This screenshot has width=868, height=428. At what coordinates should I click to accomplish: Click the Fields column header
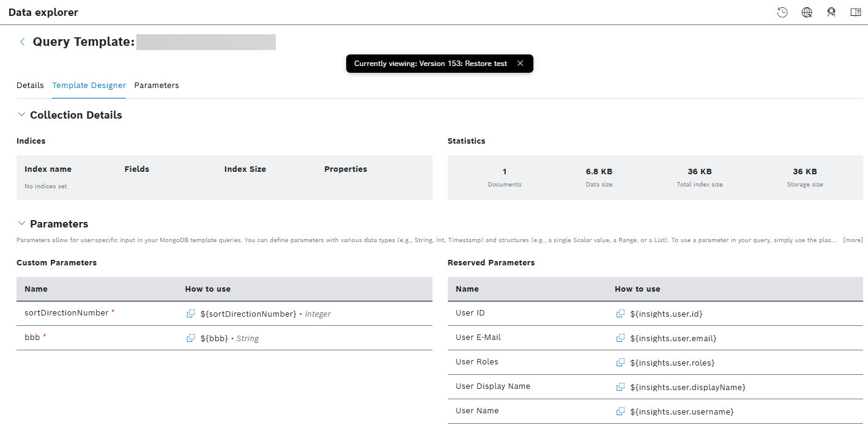coord(137,169)
